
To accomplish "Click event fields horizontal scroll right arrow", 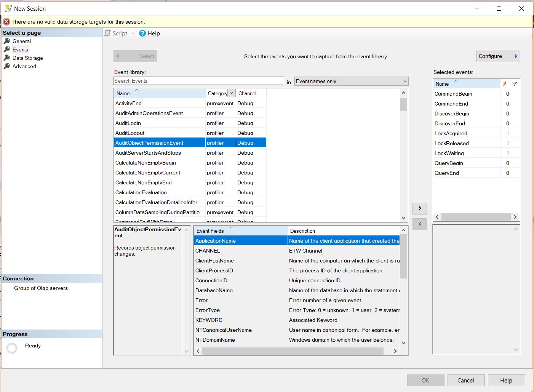I will pyautogui.click(x=395, y=351).
